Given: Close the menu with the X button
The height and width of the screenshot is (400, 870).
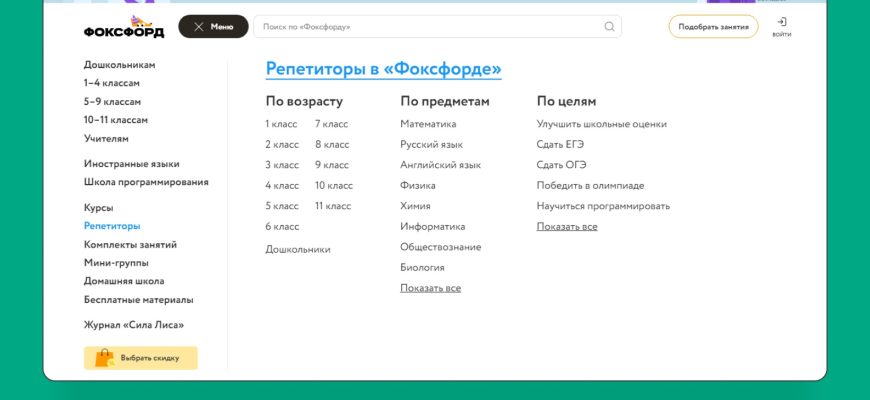Looking at the screenshot, I should click(198, 27).
